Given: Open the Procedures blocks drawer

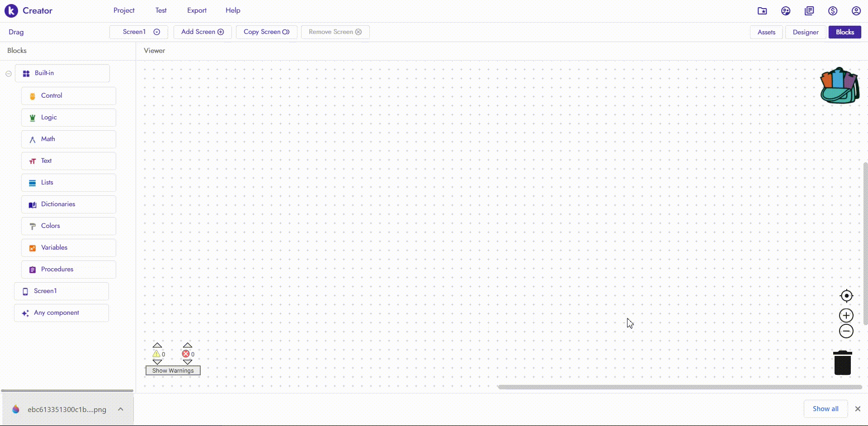Looking at the screenshot, I should coord(69,270).
